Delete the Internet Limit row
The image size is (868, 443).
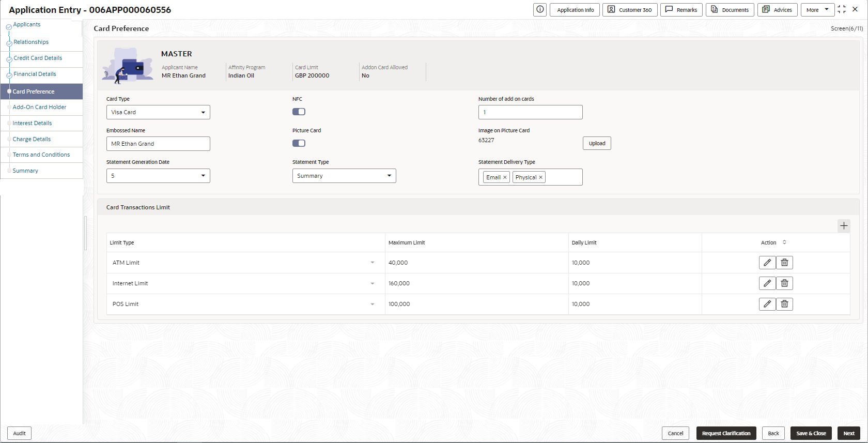pyautogui.click(x=784, y=283)
